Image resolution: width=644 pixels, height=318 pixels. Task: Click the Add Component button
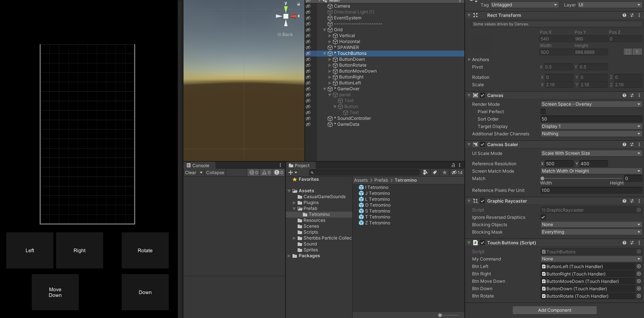[x=555, y=310]
